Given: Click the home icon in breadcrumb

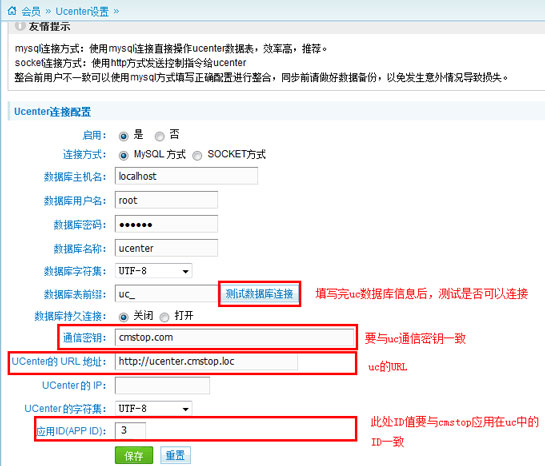Looking at the screenshot, I should (x=12, y=11).
